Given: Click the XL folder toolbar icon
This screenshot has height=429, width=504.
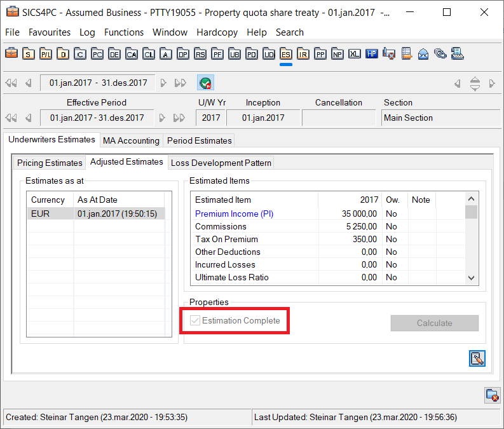Looking at the screenshot, I should point(355,54).
